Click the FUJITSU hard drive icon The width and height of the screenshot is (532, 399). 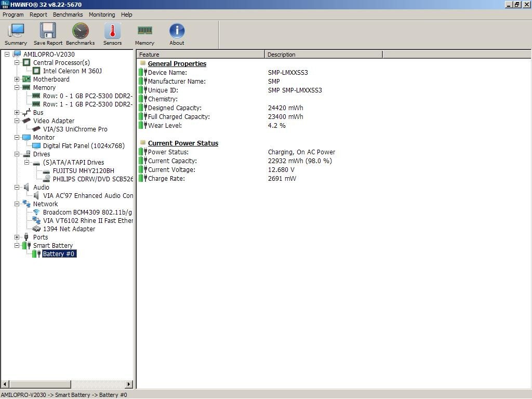tap(46, 171)
